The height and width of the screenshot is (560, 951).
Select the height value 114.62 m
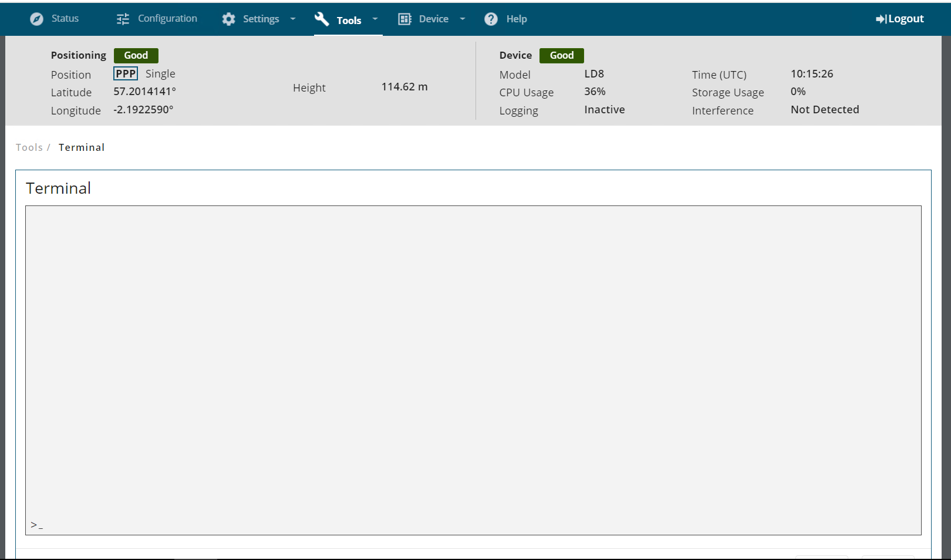coord(404,87)
